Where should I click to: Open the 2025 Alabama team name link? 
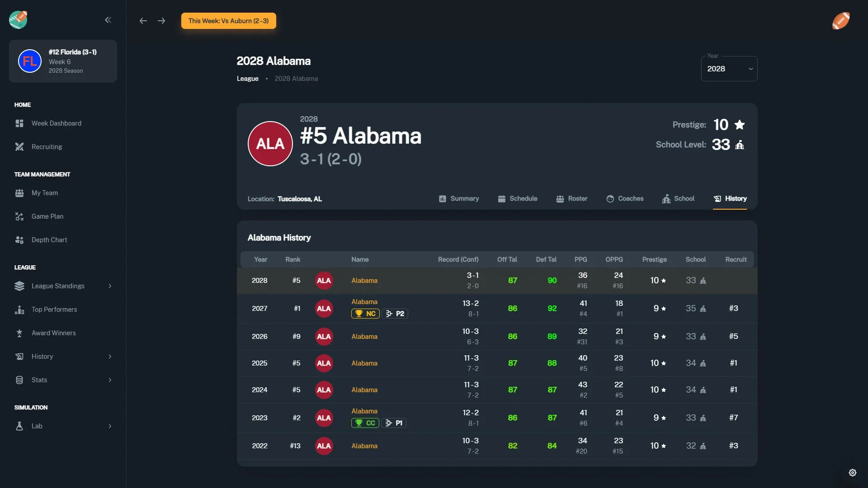(364, 363)
